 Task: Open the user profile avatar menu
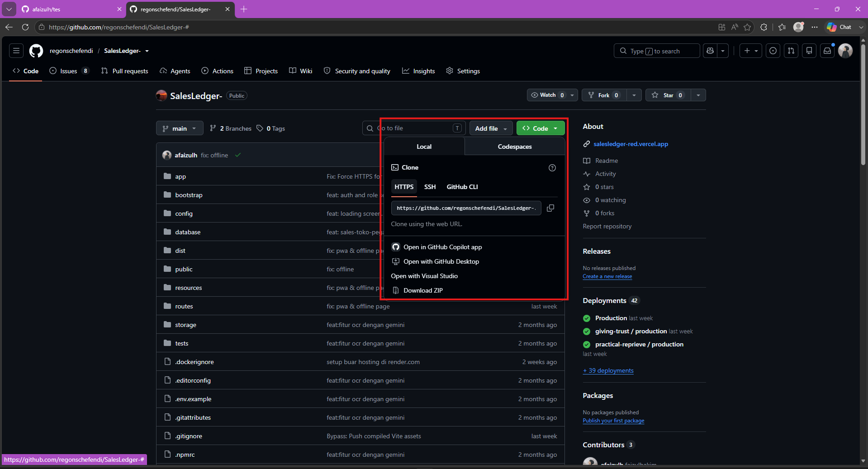(x=845, y=51)
